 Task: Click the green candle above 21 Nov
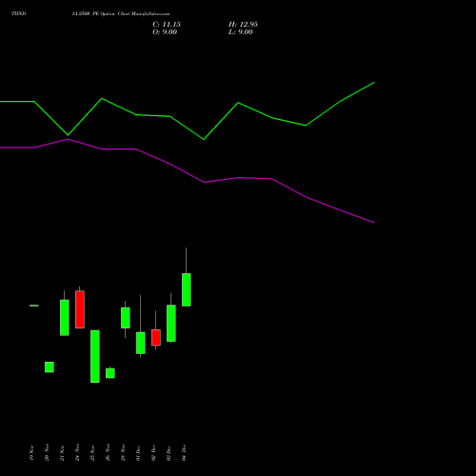[x=65, y=318]
